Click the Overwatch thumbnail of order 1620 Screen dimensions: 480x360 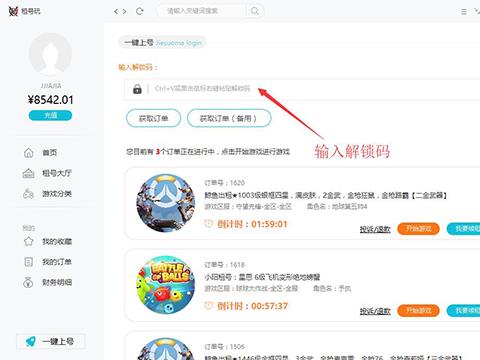click(x=166, y=203)
